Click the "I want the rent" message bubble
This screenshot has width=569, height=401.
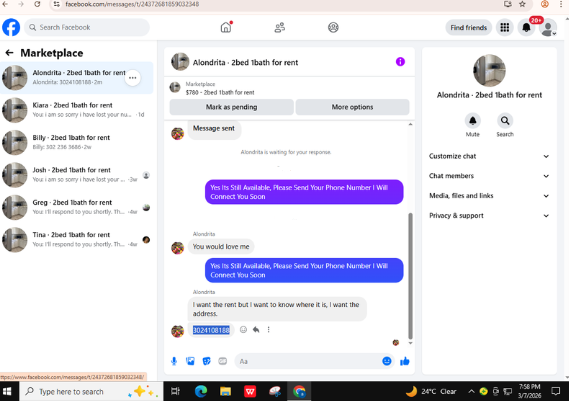click(277, 309)
